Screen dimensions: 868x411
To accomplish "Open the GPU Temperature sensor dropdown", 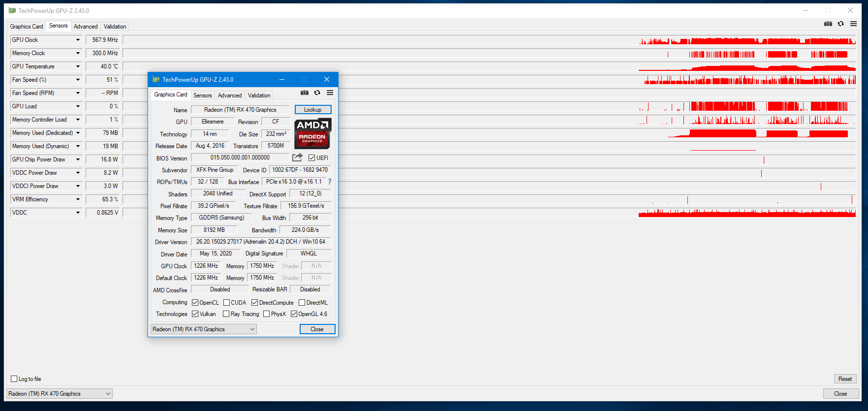I will (78, 66).
